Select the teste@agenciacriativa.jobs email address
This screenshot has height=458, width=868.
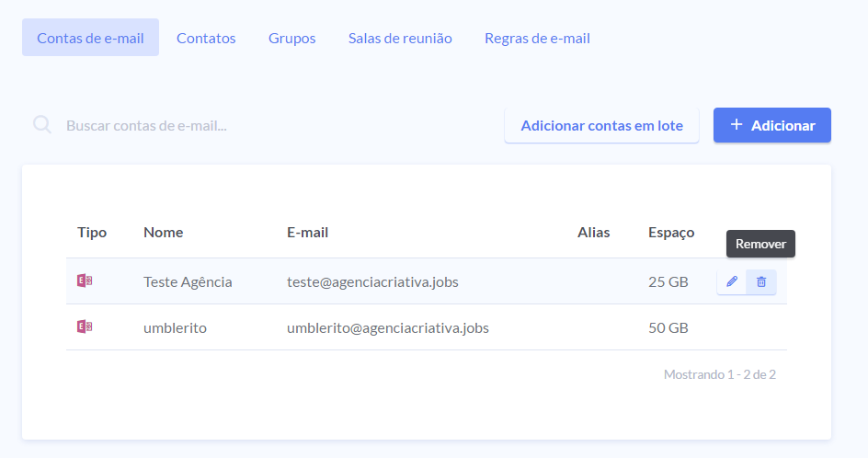(372, 281)
